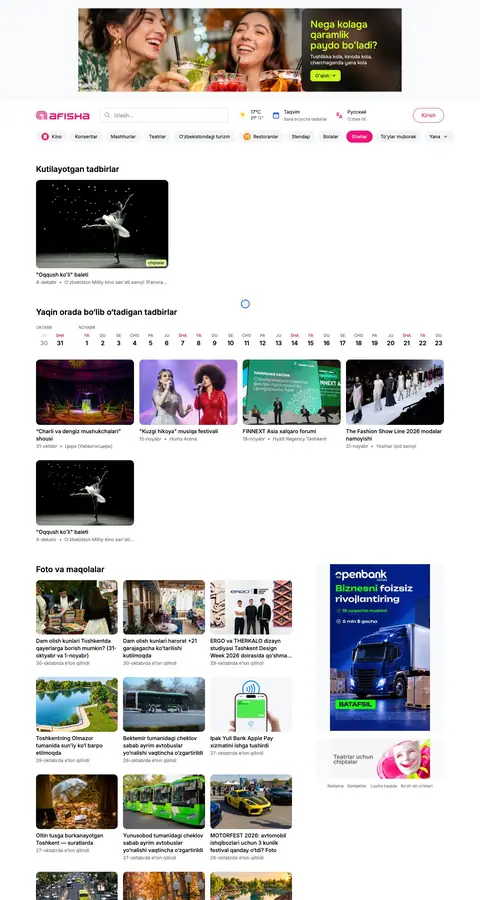This screenshot has width=480, height=900.
Task: Open the Afisha logo home link
Action: pyautogui.click(x=63, y=115)
